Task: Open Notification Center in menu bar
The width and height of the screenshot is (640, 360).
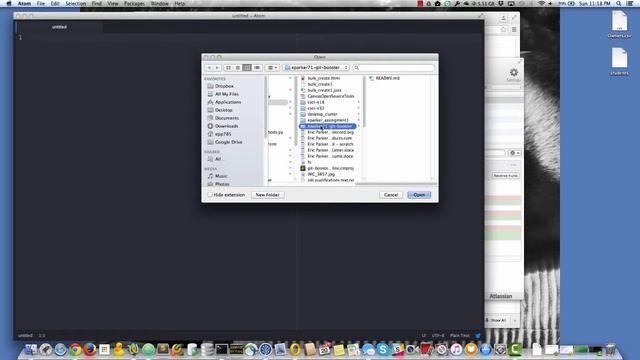Action: pos(630,4)
